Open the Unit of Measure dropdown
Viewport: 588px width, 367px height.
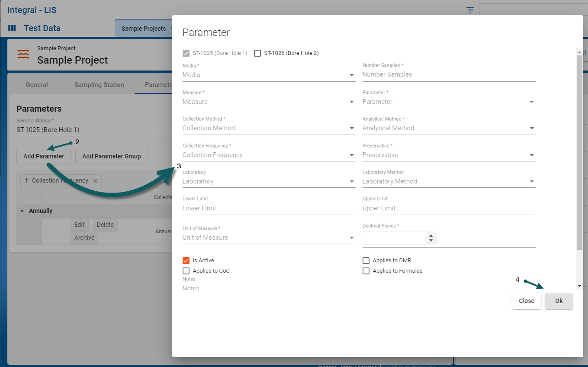point(268,238)
